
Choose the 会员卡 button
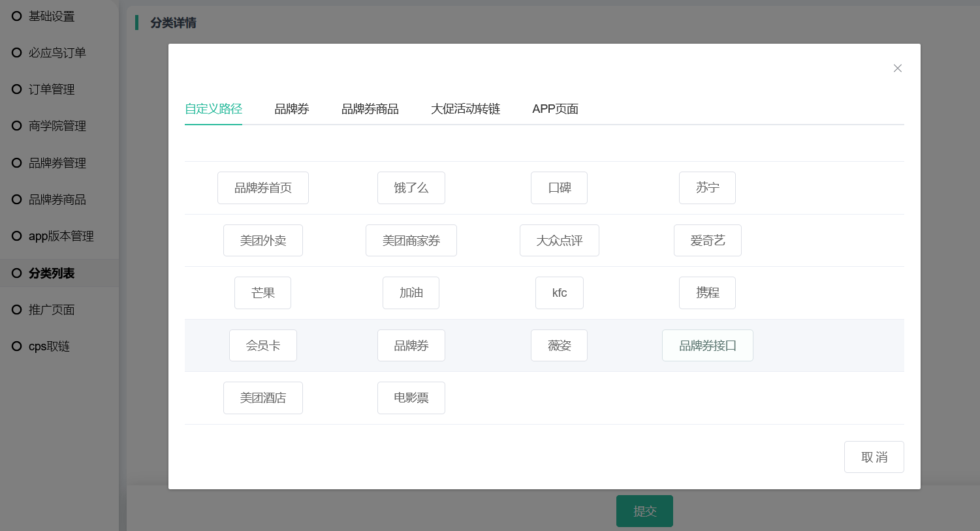[x=263, y=346]
